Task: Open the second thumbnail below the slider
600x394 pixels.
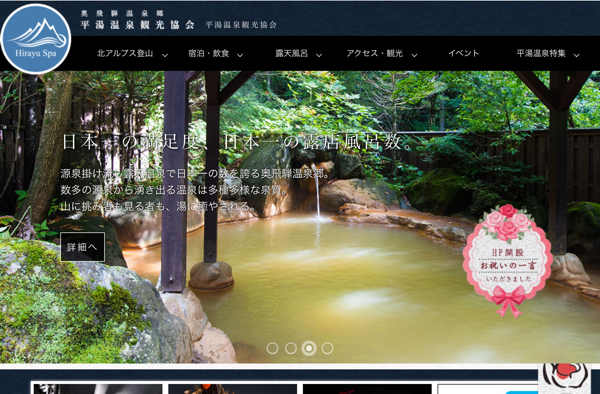Action: [233, 389]
